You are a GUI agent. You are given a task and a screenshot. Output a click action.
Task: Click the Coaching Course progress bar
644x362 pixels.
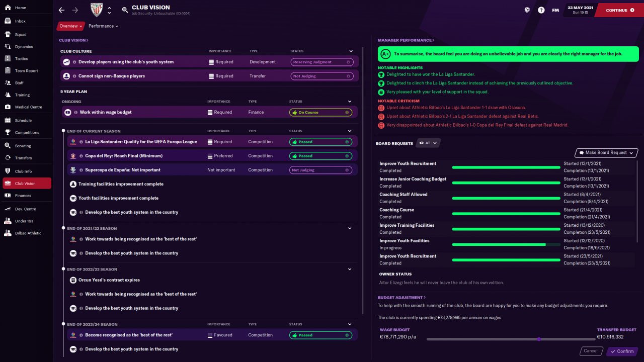click(x=506, y=214)
